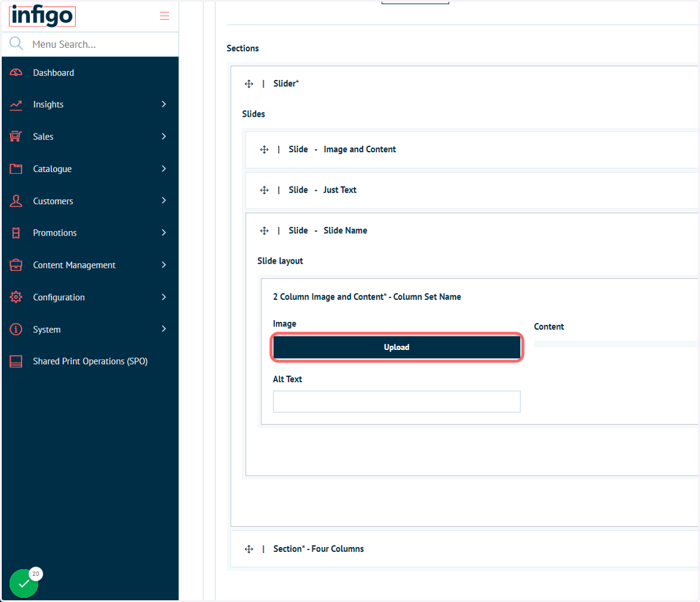
Task: Click the Sections heading
Action: coord(243,48)
